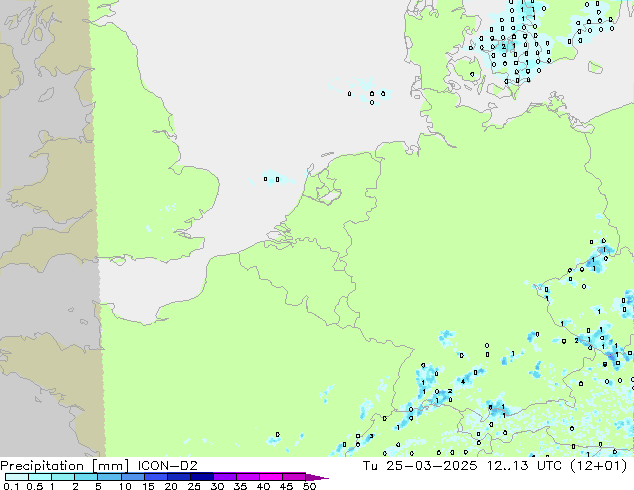Click the 45–50 mm legend color segment

coord(294,477)
